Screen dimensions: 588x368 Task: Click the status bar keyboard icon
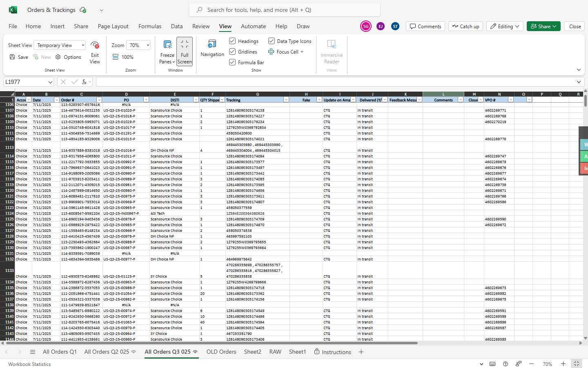(x=492, y=364)
